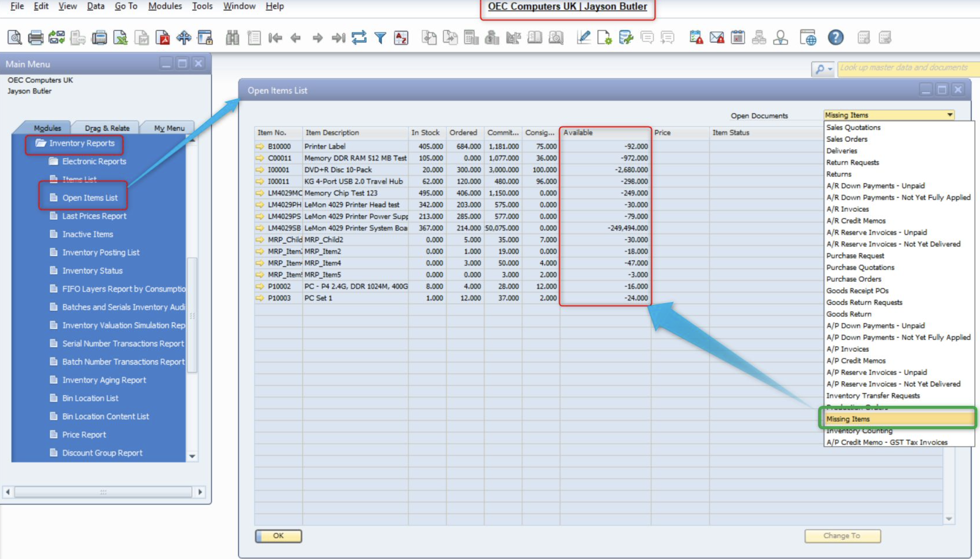Click the Export to PDF icon
The image size is (980, 559).
162,38
